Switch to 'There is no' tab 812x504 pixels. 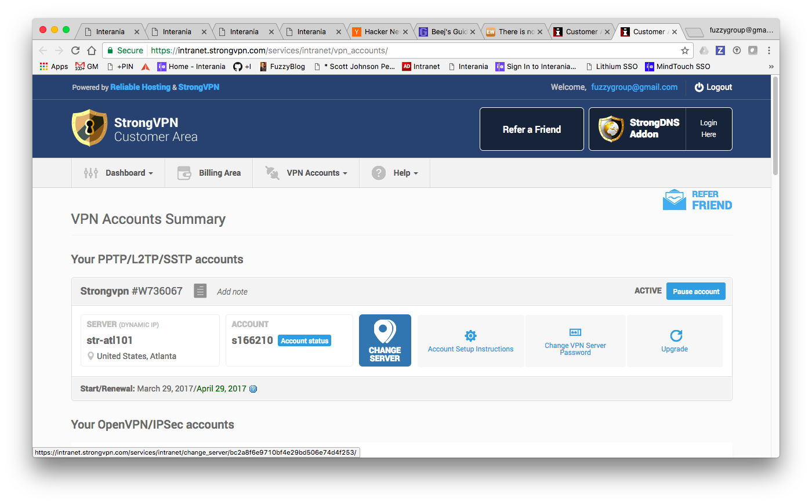tap(514, 32)
